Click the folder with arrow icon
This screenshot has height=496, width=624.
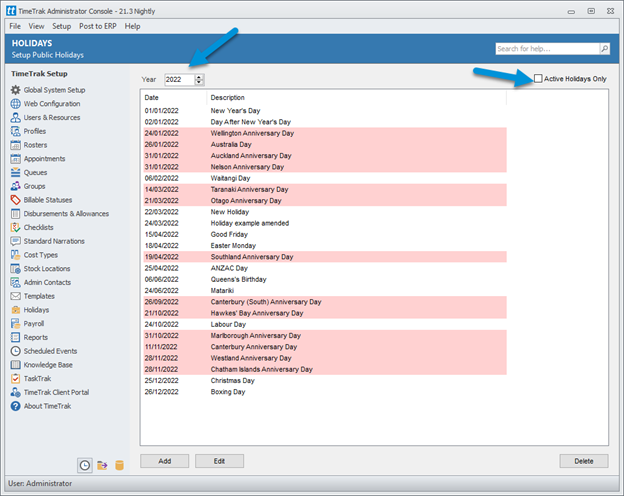click(102, 465)
